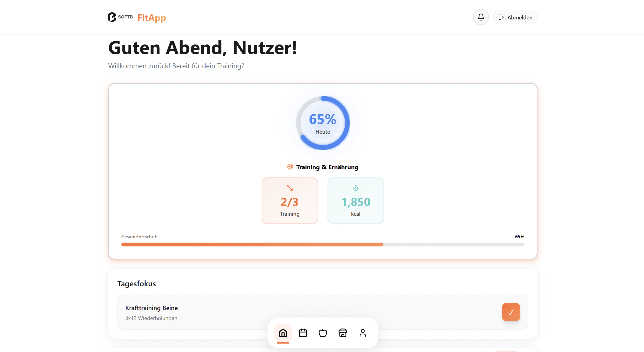Open the user profile icon tab
The image size is (644, 352).
pos(362,333)
